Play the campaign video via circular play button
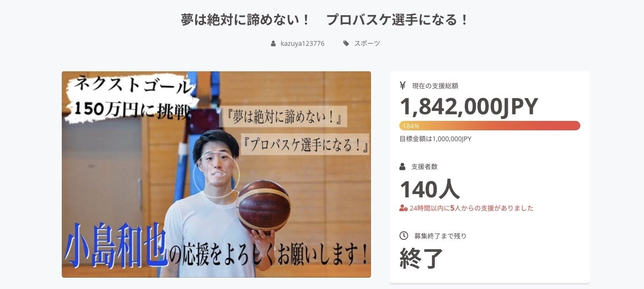This screenshot has width=644, height=289. pyautogui.click(x=216, y=174)
